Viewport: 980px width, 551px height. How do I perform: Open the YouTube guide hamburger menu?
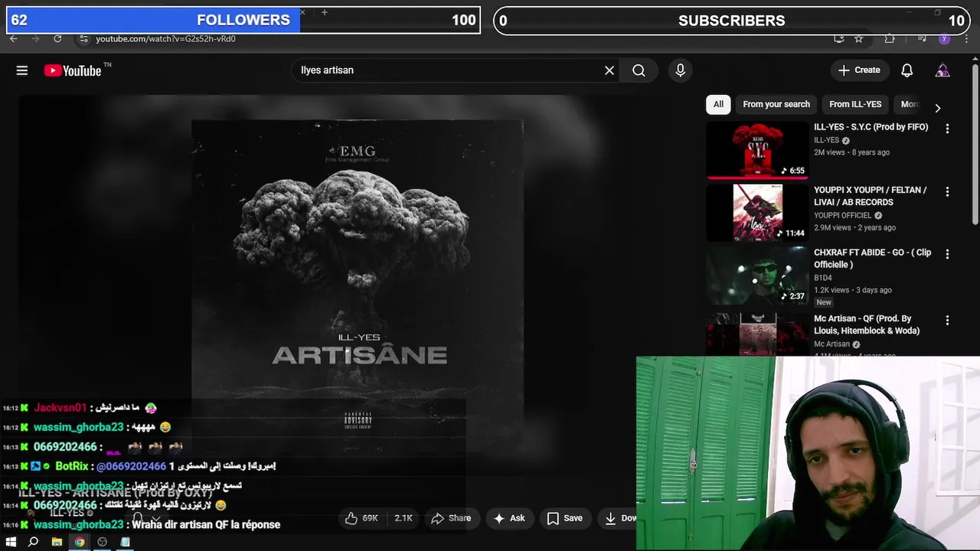[x=22, y=70]
